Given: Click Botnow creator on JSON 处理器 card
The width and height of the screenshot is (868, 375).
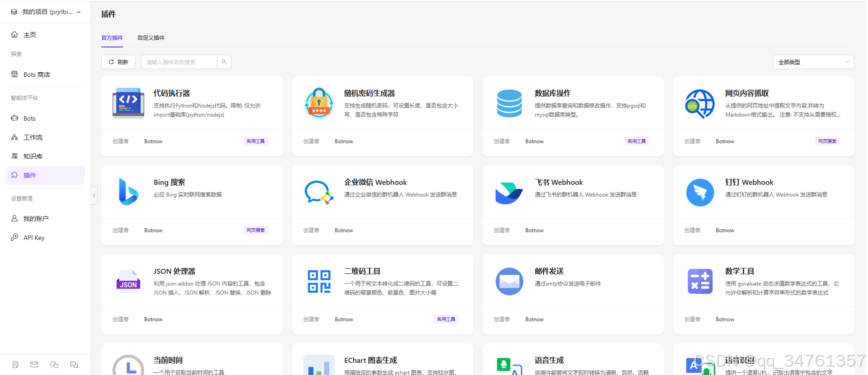Looking at the screenshot, I should pos(153,319).
